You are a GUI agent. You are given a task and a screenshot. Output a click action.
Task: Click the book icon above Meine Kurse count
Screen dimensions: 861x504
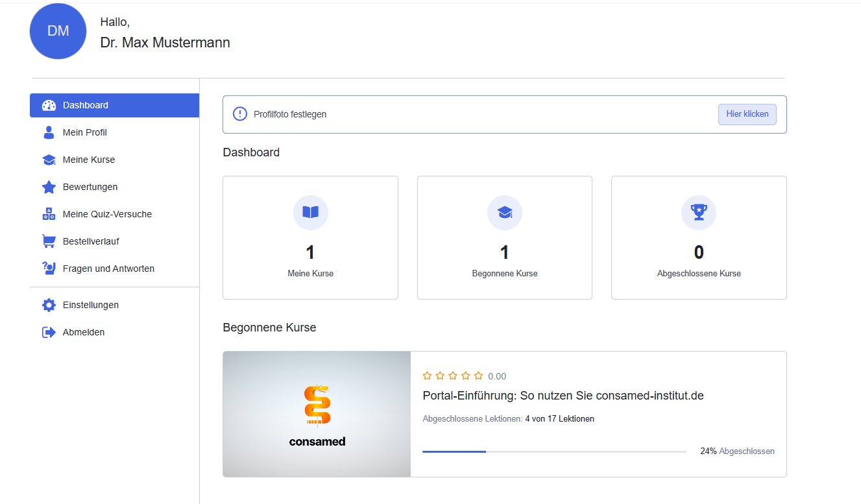(310, 212)
